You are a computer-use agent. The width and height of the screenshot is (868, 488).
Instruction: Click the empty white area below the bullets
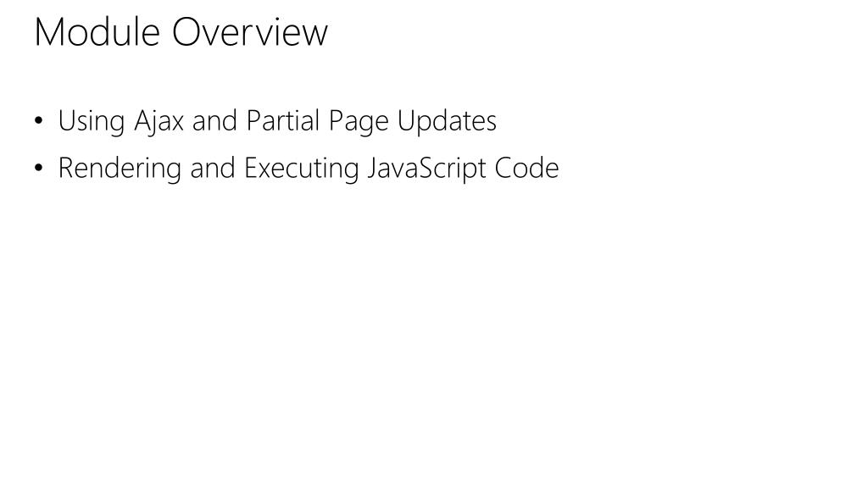(x=434, y=339)
